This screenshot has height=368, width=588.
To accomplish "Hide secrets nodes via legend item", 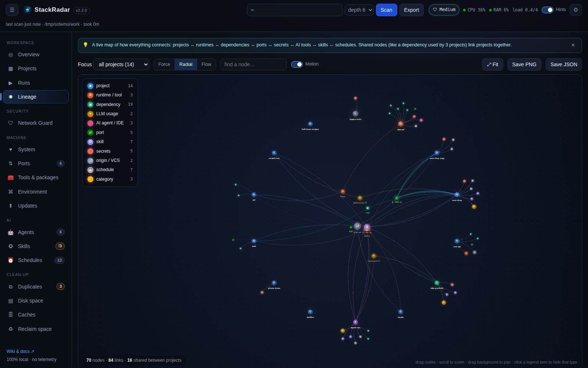I will (x=110, y=151).
